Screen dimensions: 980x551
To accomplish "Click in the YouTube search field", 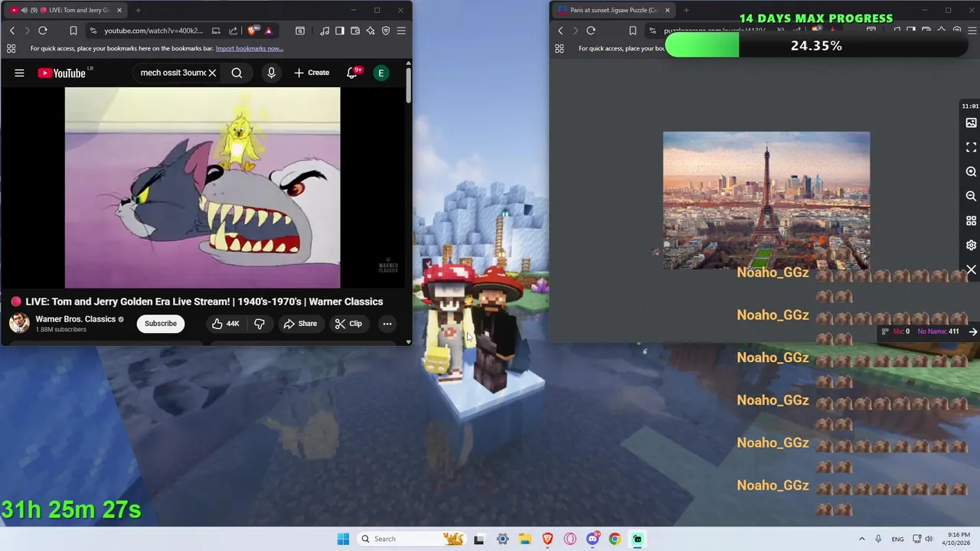I will (x=173, y=73).
